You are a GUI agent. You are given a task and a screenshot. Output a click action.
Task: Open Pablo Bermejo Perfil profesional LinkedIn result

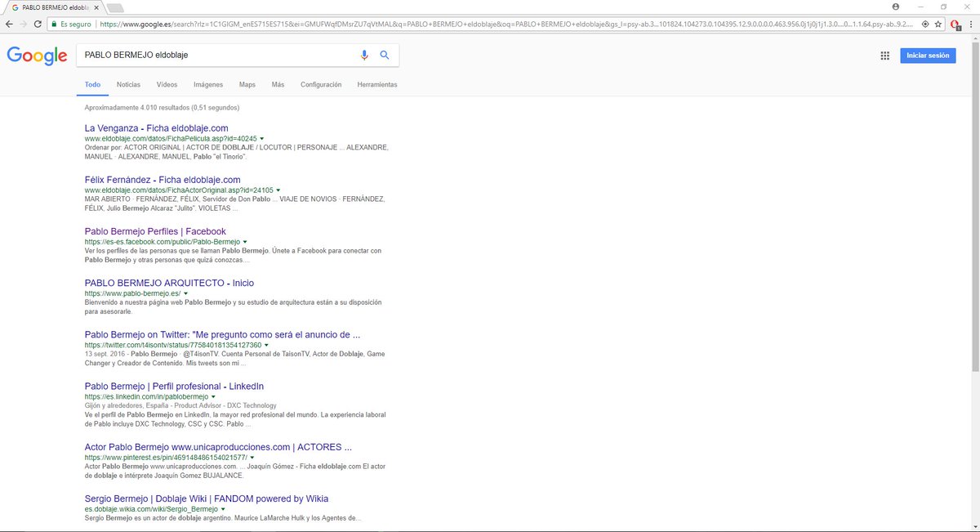tap(174, 386)
